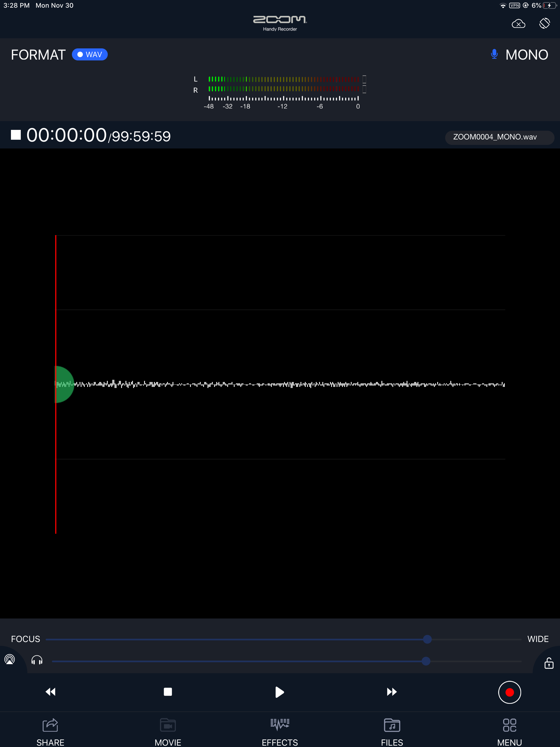Toggle the lock icon
The width and height of the screenshot is (560, 747).
[549, 663]
